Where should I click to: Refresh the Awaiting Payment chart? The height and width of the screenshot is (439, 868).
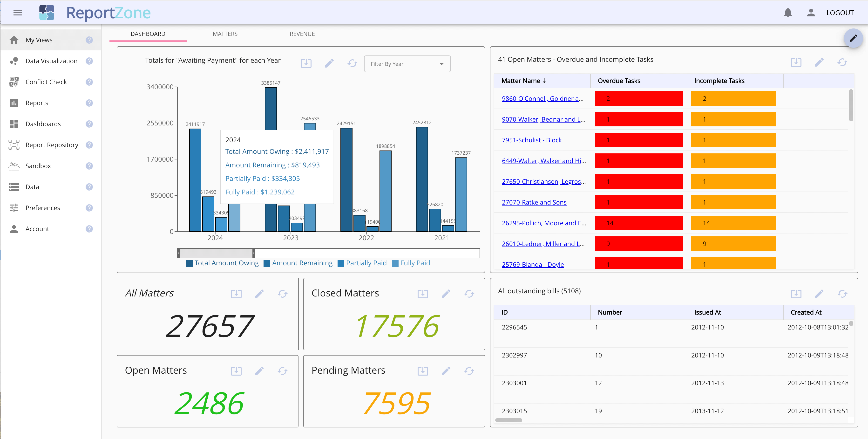352,63
